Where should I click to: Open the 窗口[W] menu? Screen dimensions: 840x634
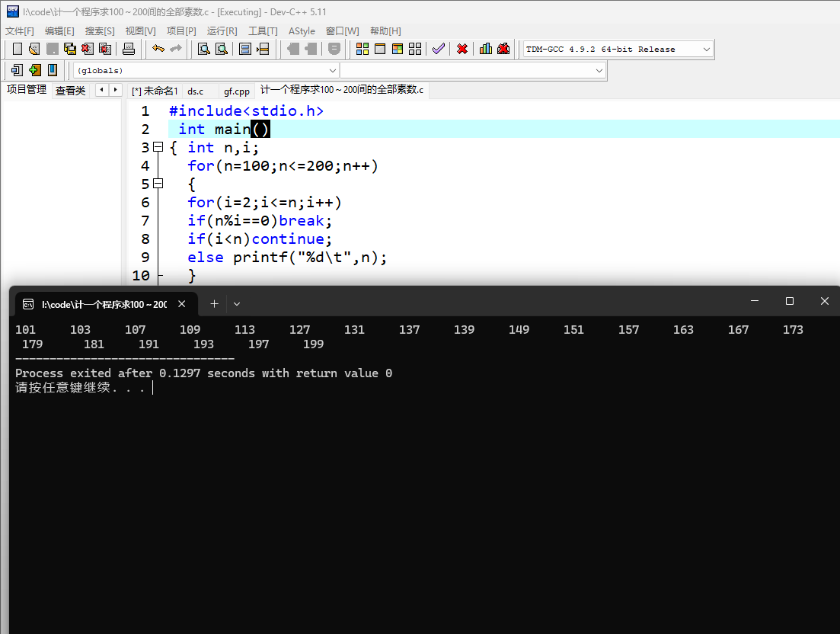point(343,31)
